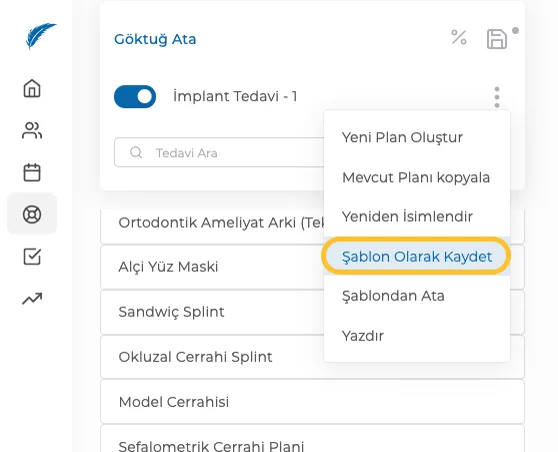Toggle the İmplant Tedavi - 1 switch
The image size is (558, 452).
click(x=135, y=96)
